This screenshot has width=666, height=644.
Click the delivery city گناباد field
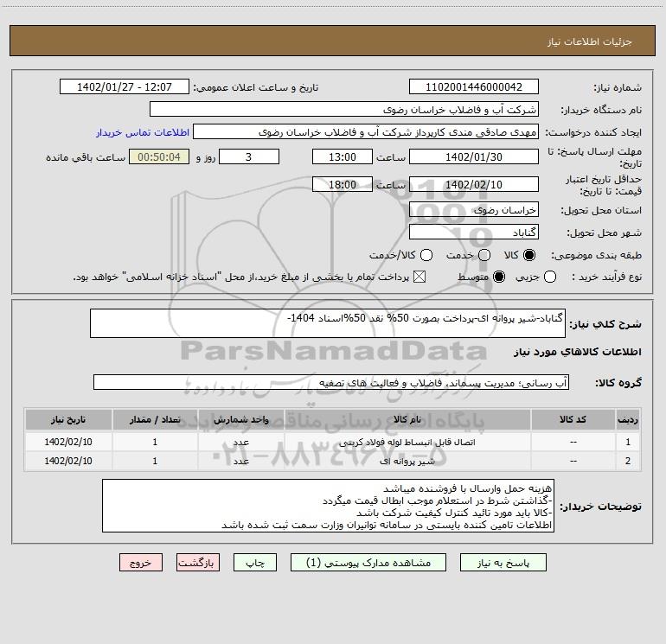[474, 232]
